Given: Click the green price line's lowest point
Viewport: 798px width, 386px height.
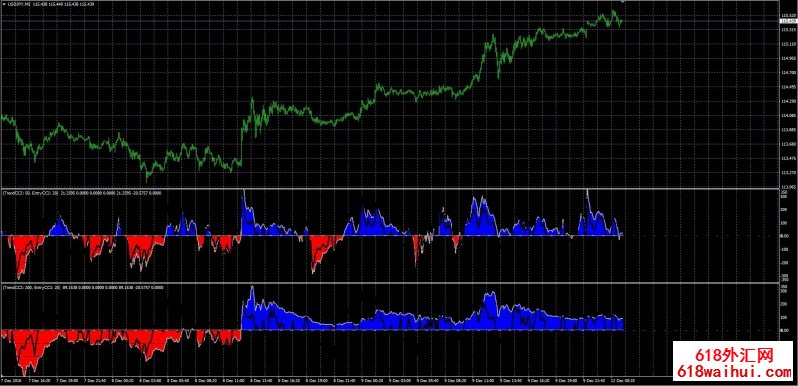Looking at the screenshot, I should tap(148, 178).
